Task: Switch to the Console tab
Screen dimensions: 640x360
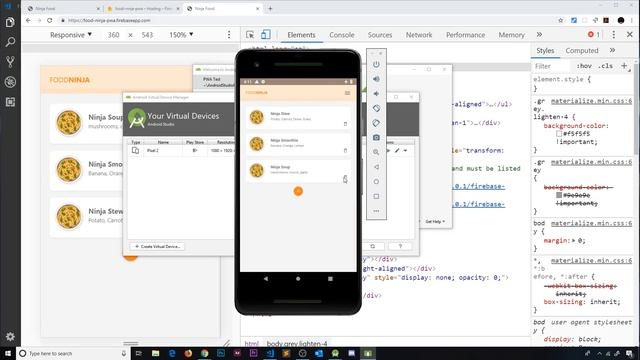Action: [342, 35]
